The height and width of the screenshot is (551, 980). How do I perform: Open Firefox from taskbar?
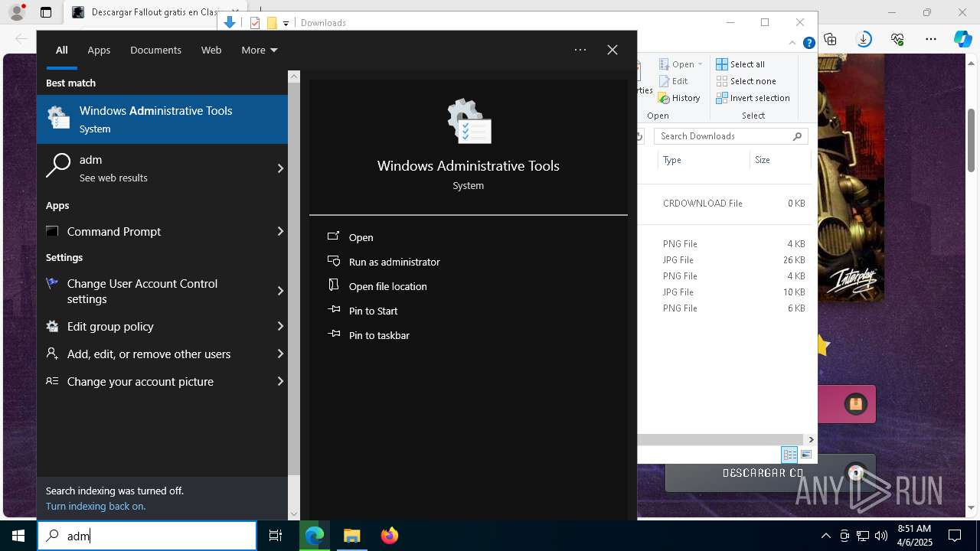pyautogui.click(x=389, y=536)
